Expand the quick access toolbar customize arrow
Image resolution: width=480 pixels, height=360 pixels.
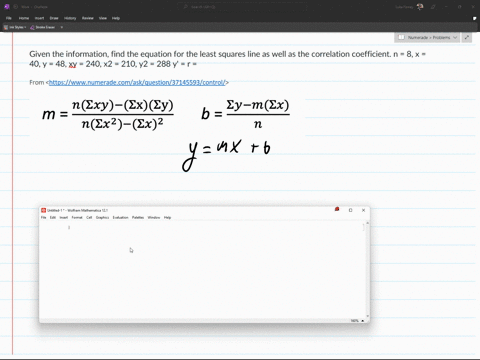[x=62, y=27]
